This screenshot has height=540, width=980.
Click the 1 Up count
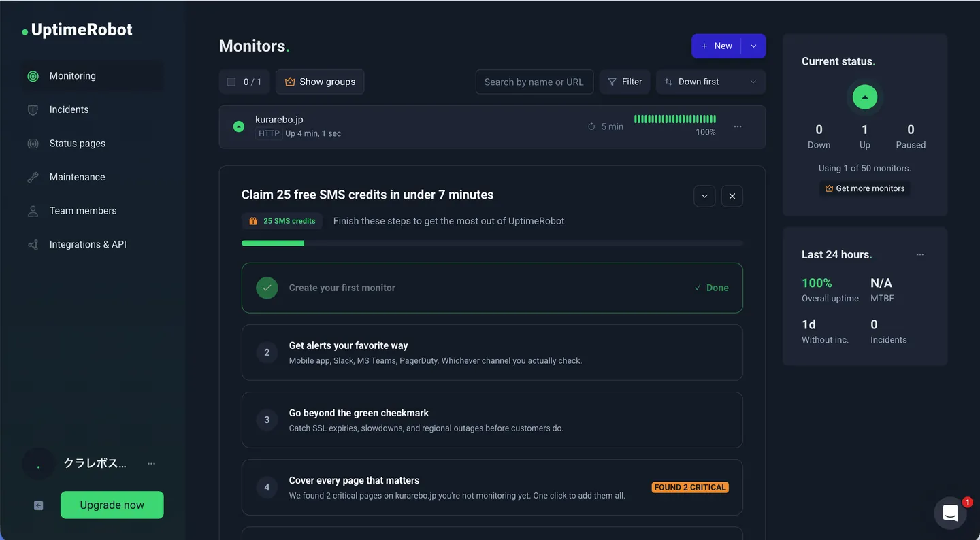[x=865, y=130]
